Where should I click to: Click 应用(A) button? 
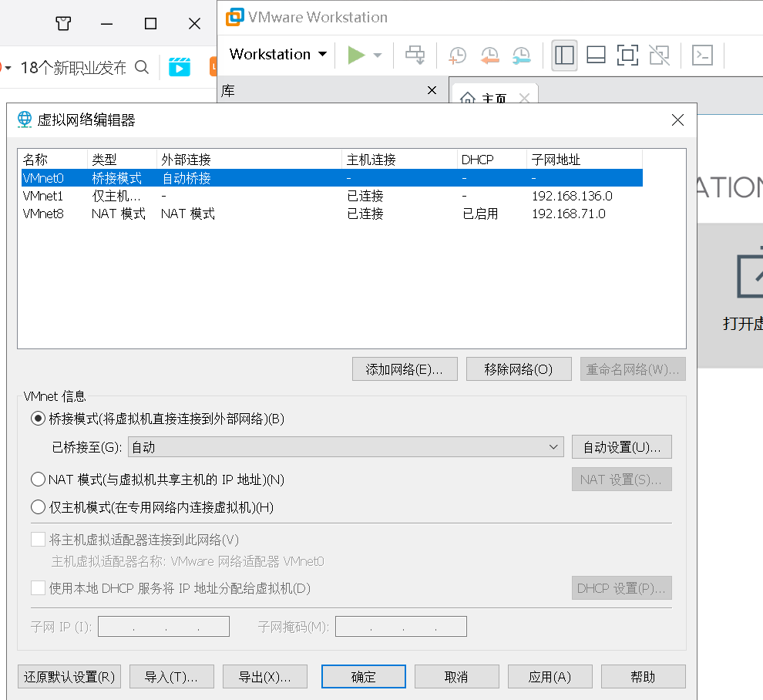click(550, 677)
